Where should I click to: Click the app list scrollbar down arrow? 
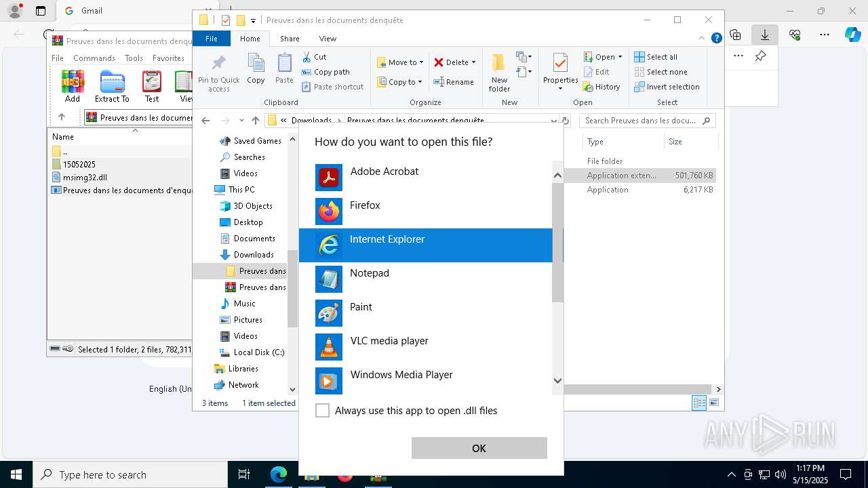pos(557,381)
